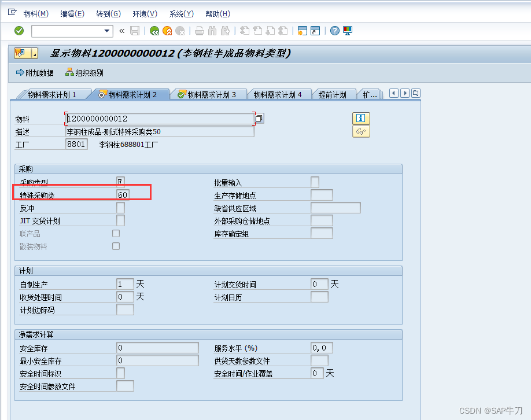
Task: Click the Previous Page icon
Action: point(257,31)
